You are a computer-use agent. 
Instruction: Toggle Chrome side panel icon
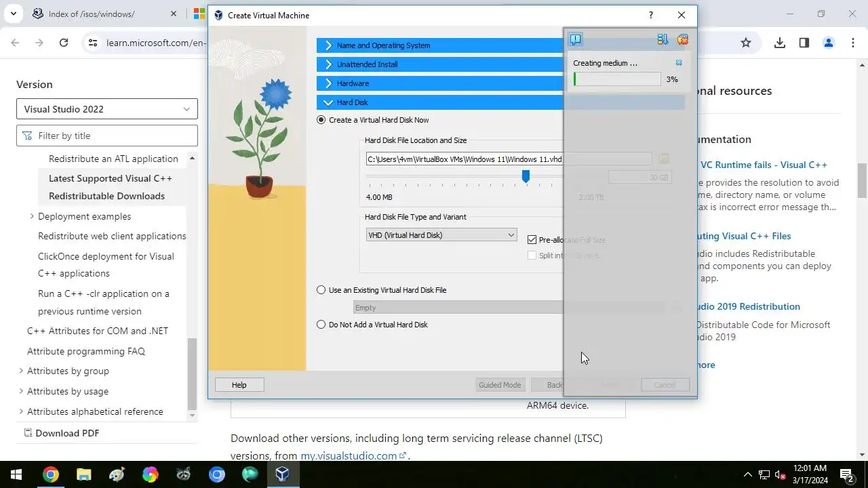[x=804, y=43]
